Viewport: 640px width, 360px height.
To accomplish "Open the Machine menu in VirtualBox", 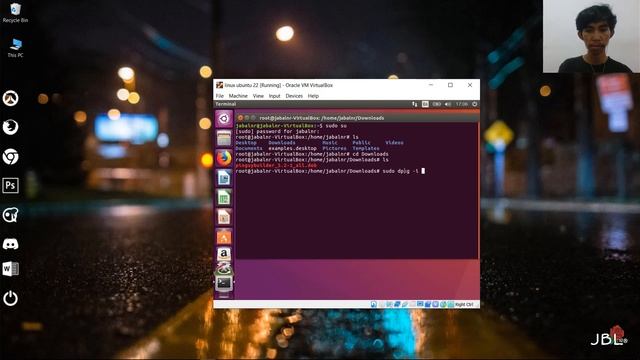I will click(x=238, y=96).
